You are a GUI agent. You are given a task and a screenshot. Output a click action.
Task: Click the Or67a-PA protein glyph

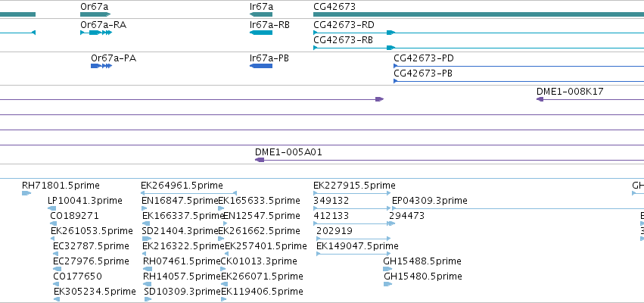click(101, 66)
